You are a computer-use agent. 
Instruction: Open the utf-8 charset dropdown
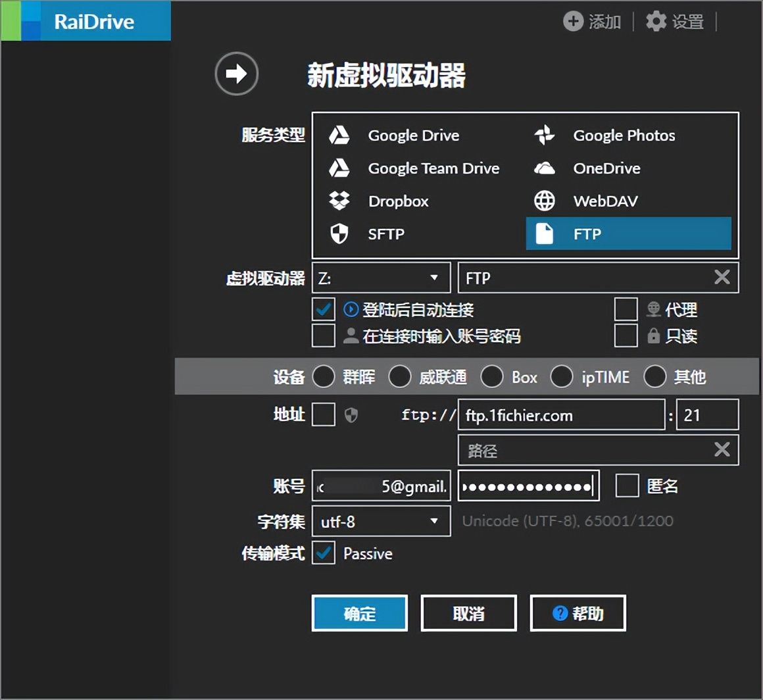tap(381, 521)
